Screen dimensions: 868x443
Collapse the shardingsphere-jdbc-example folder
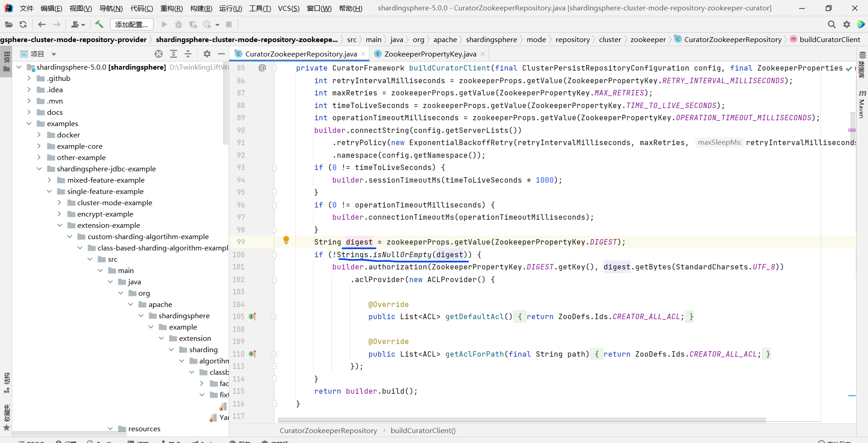39,169
